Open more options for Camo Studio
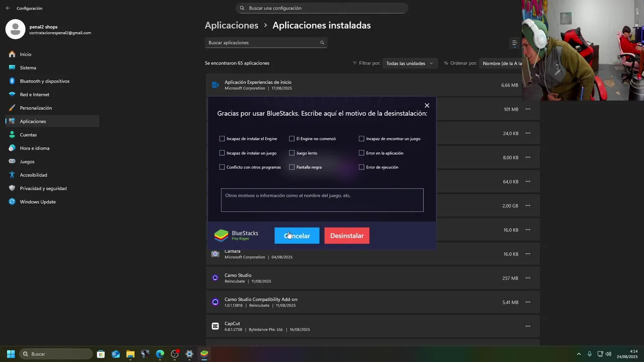644x362 pixels. click(528, 278)
